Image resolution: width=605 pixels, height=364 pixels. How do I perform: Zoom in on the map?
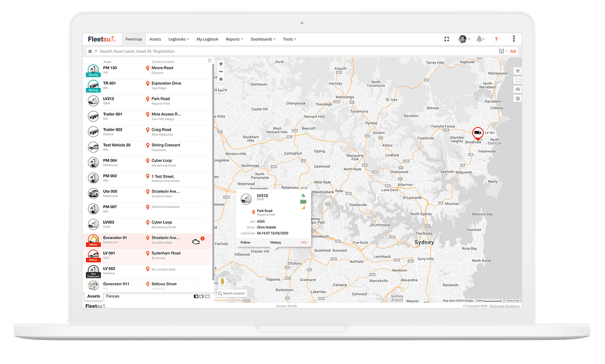coord(221,64)
